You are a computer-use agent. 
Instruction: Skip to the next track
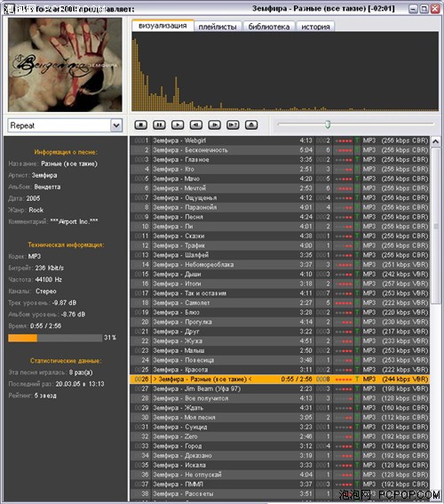[x=215, y=124]
